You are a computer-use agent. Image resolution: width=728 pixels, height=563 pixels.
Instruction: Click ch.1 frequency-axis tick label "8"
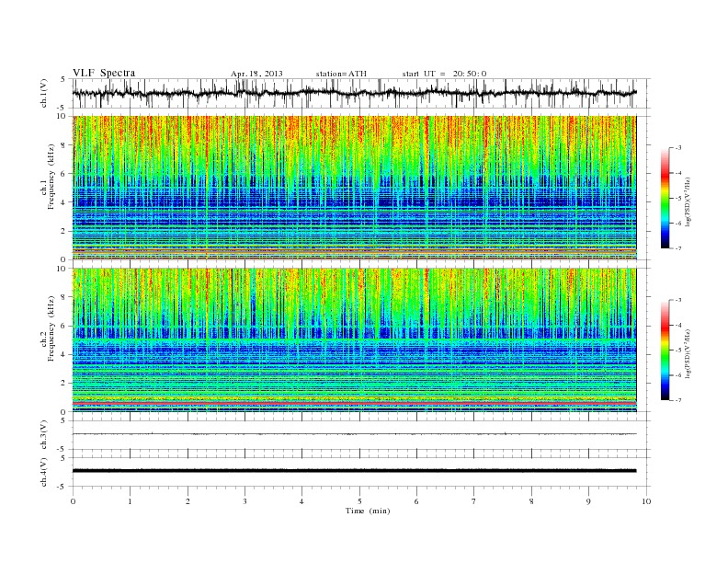[63, 145]
